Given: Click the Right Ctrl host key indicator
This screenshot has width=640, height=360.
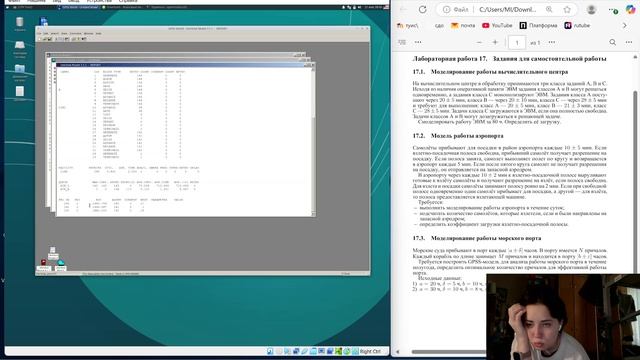Looking at the screenshot, I should click(370, 351).
